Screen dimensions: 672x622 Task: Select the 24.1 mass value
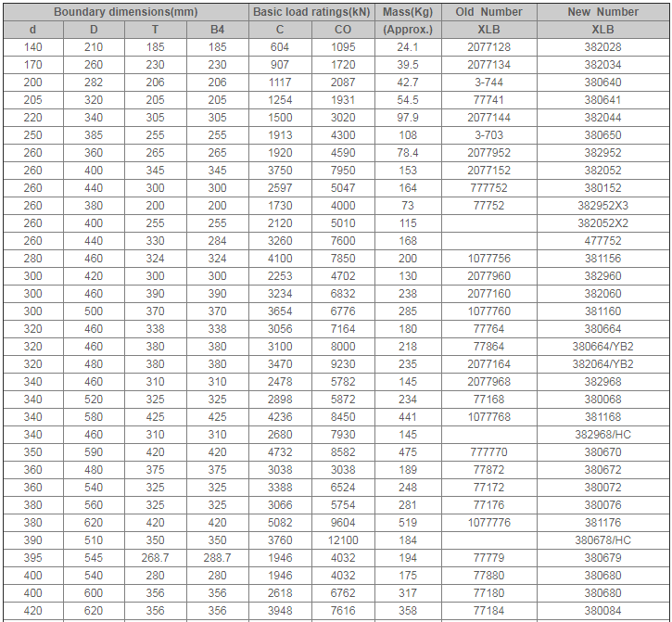(408, 47)
